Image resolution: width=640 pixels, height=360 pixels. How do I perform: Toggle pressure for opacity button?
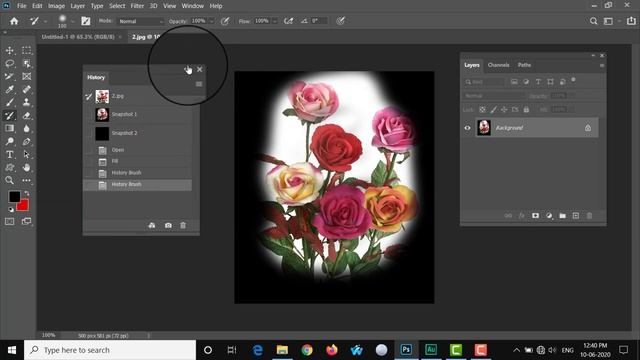pyautogui.click(x=225, y=21)
